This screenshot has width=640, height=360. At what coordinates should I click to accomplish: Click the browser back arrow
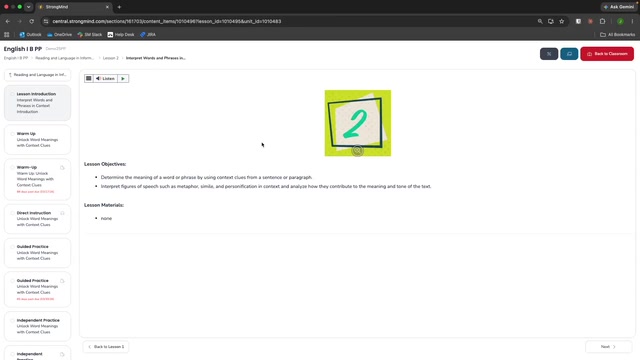(x=8, y=21)
